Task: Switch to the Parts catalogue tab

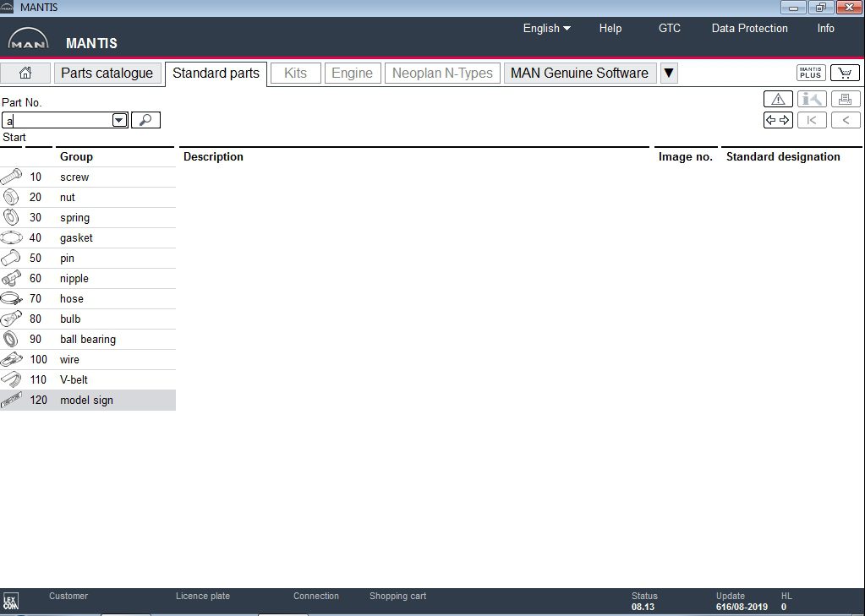Action: (x=107, y=73)
